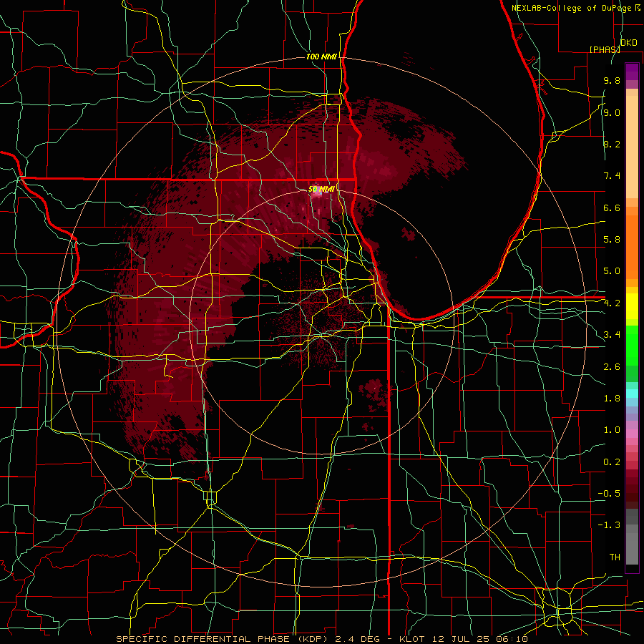The image size is (644, 644).
Task: Pick the light peach legend segment near 8.2
Action: (632, 147)
